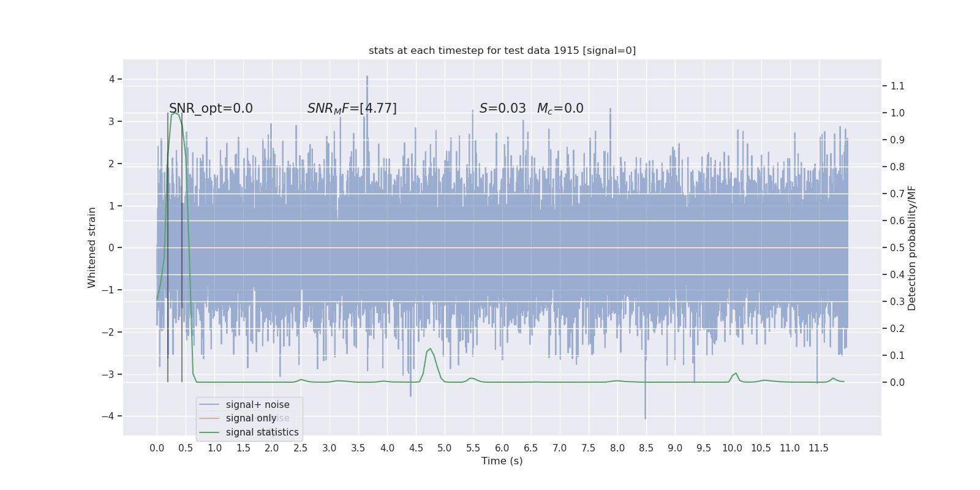The width and height of the screenshot is (980, 490).
Task: Click x-axis tick label 5.0
Action: (x=445, y=448)
